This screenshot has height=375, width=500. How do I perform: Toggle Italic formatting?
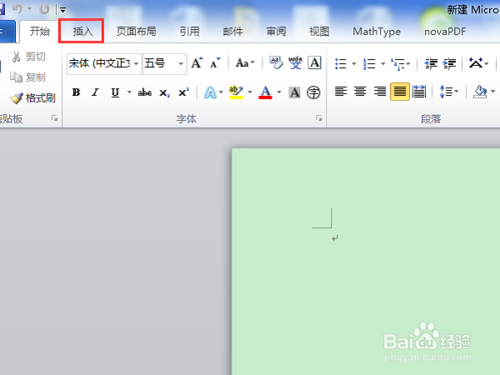[96, 92]
